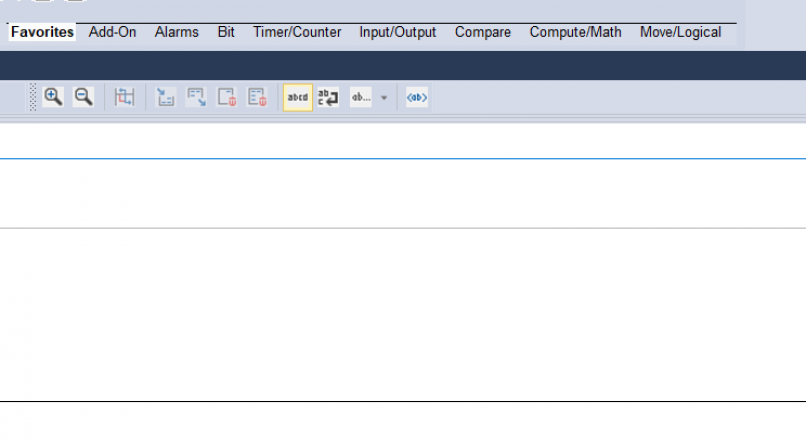Click the Zoom Out magnifier icon
The image size is (806, 440).
pos(84,97)
